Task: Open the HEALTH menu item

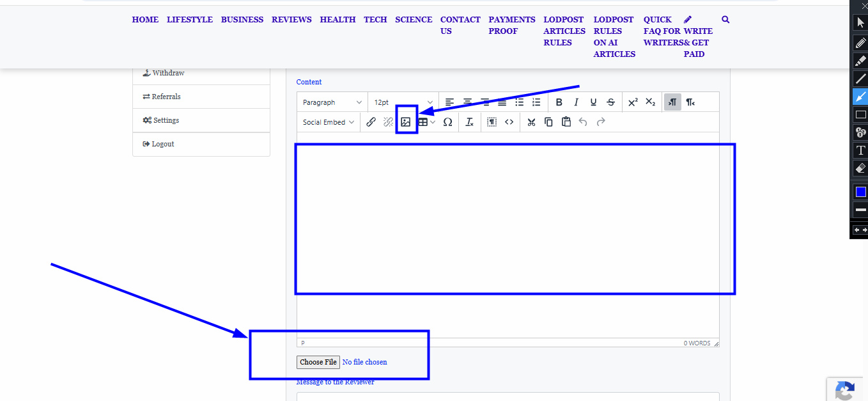Action: 337,20
